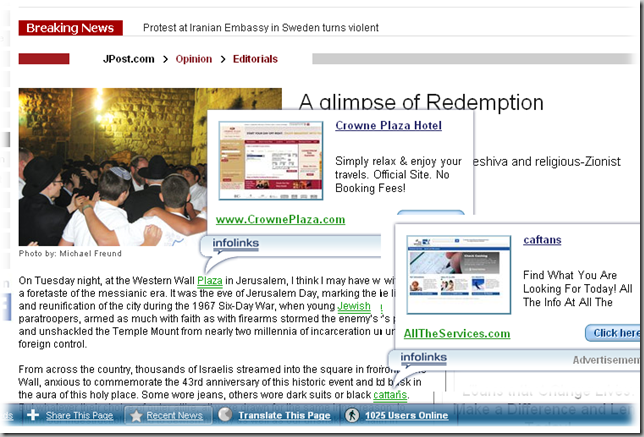The height and width of the screenshot is (437, 644).
Task: Go to Editorials breadcrumb
Action: tap(255, 59)
